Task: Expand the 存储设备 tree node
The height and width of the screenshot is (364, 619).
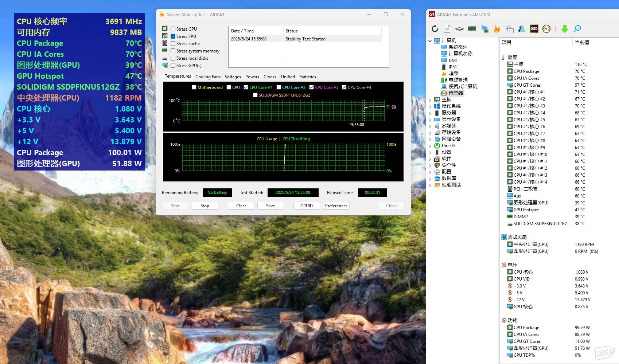Action: (x=430, y=133)
